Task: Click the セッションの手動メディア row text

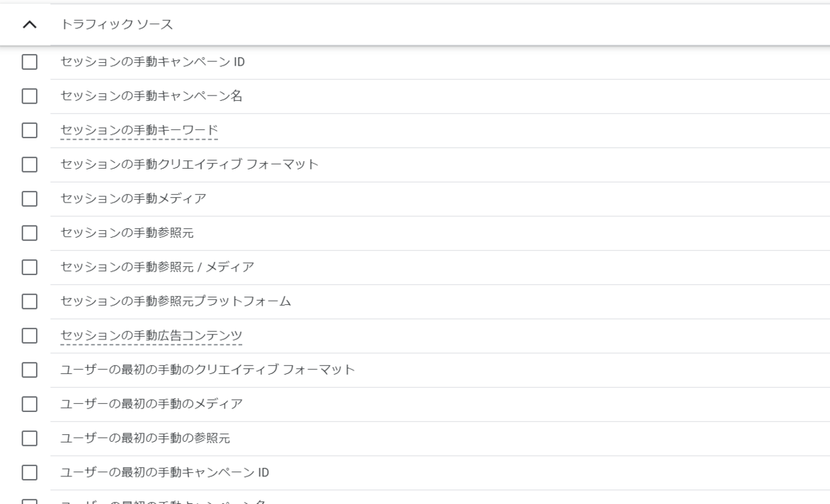Action: [133, 199]
